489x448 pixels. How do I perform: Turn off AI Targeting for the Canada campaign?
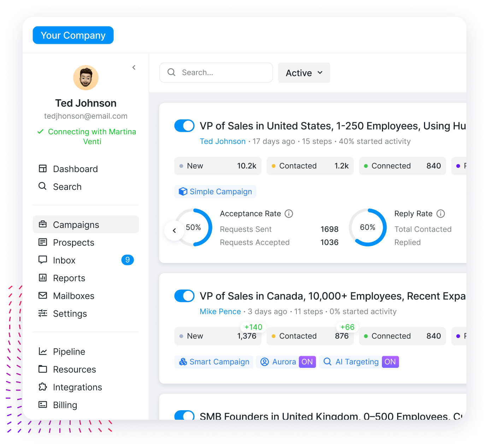(x=390, y=362)
